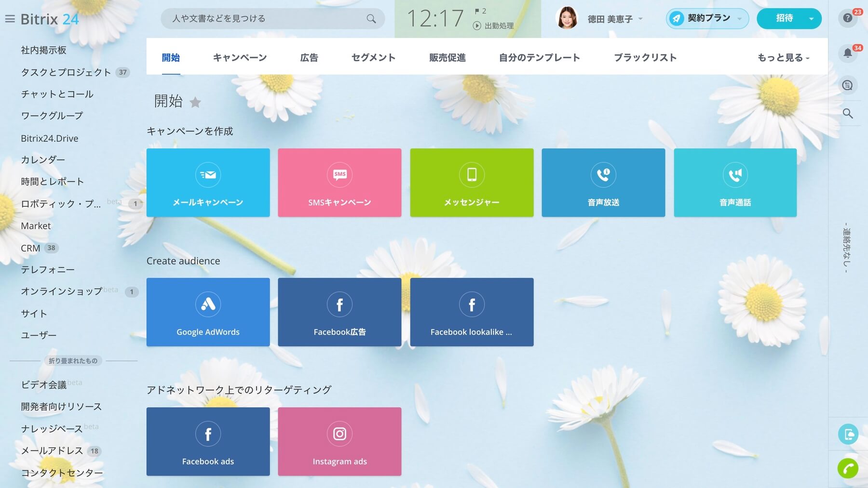Open メールアドレス in the left menu
Screen dimensions: 868x488
point(52,451)
